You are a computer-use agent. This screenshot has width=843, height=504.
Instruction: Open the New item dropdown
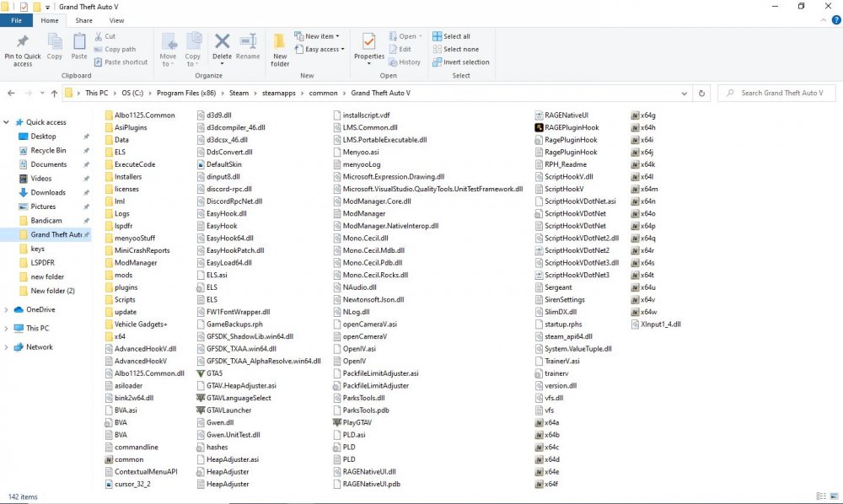[x=317, y=36]
